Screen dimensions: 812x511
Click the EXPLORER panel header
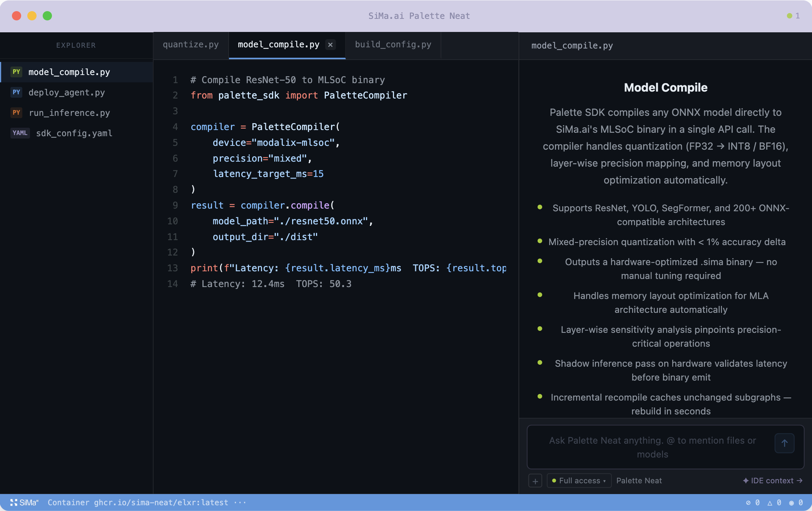76,45
